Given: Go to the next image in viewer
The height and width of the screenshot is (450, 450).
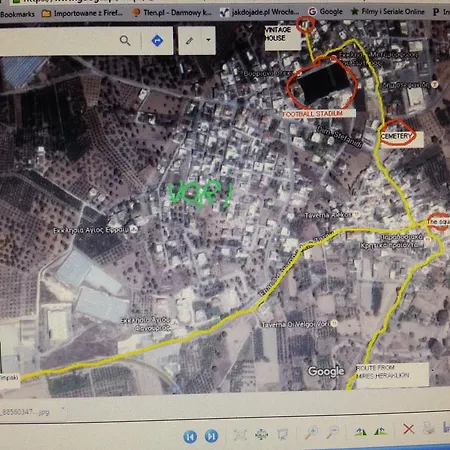Looking at the screenshot, I should tap(211, 436).
